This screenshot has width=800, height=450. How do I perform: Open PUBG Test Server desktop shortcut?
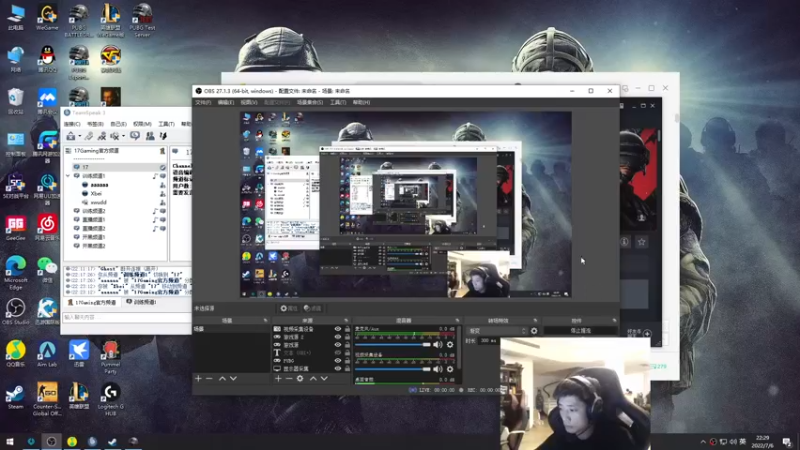[142, 20]
